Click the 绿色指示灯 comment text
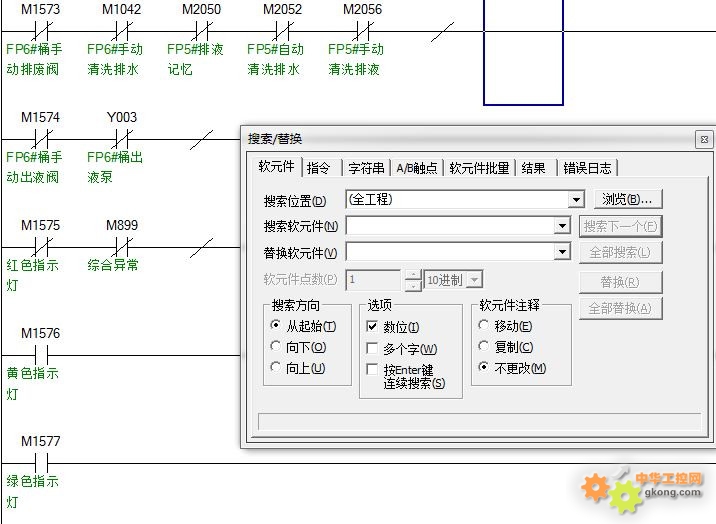 [x=32, y=491]
